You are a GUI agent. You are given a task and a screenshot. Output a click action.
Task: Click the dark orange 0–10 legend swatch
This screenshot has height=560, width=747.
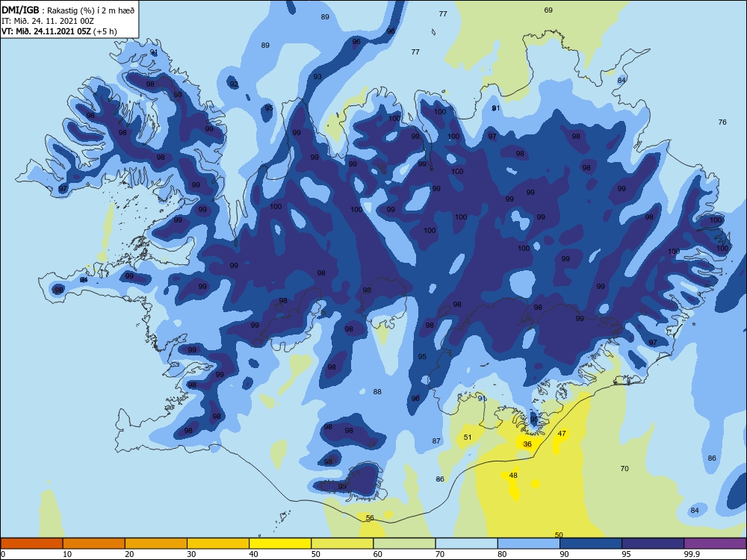(x=31, y=544)
